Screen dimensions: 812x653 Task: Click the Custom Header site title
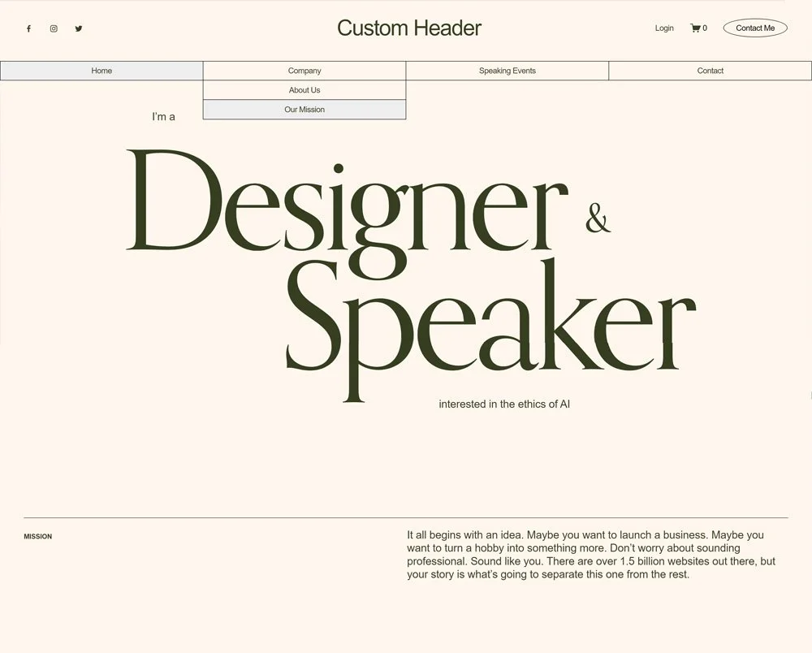[x=409, y=28]
